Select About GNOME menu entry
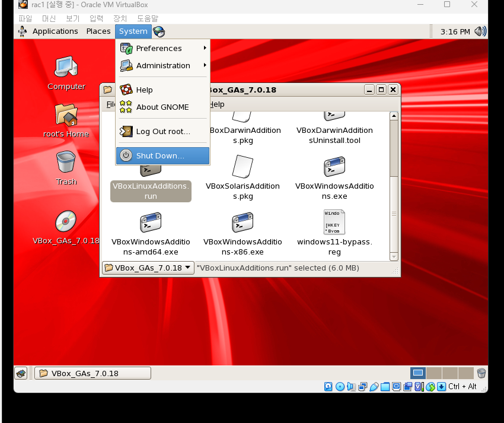The height and width of the screenshot is (423, 504). 162,107
